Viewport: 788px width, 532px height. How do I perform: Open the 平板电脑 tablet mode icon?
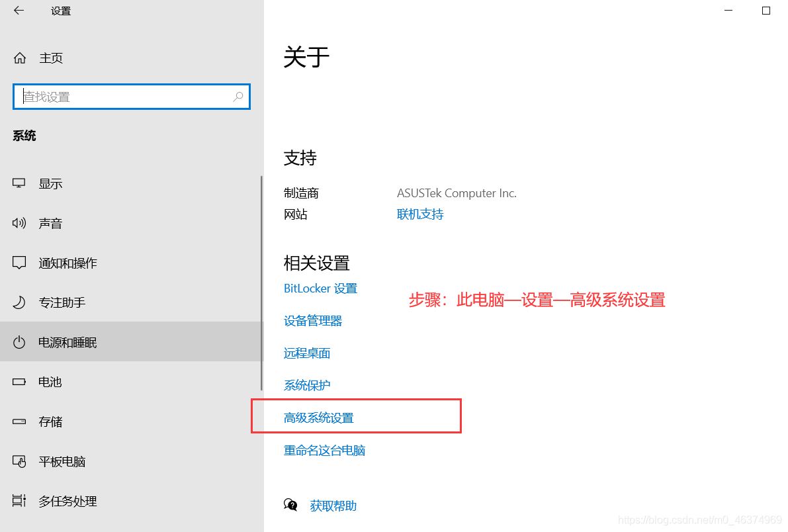tap(19, 461)
